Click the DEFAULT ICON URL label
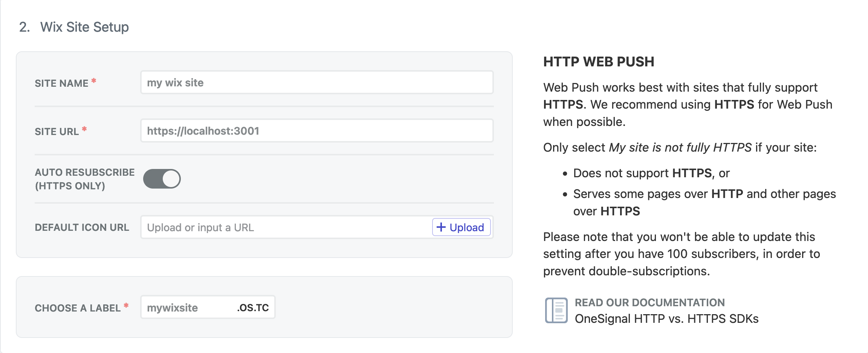Screen dimensions: 868x353 (x=82, y=227)
